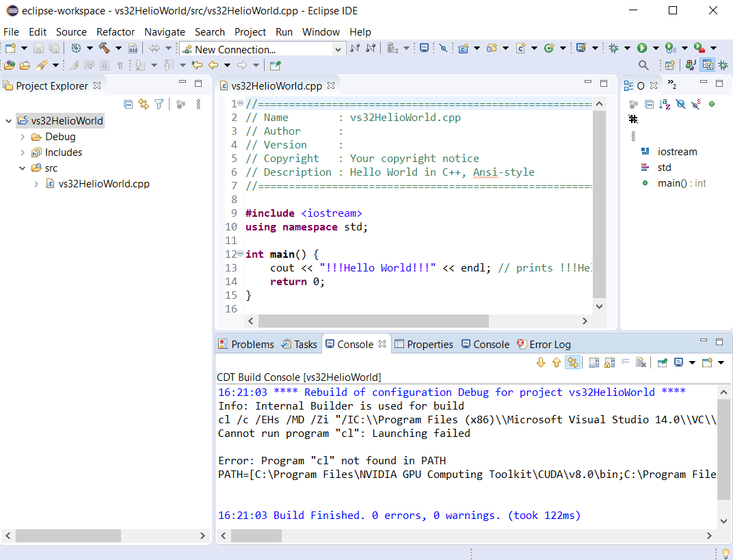The image size is (733, 560).
Task: Click the green Run play button
Action: tap(642, 48)
